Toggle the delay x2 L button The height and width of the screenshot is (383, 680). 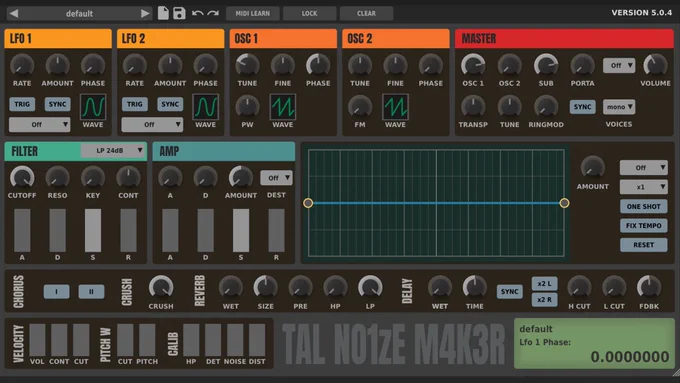(545, 284)
